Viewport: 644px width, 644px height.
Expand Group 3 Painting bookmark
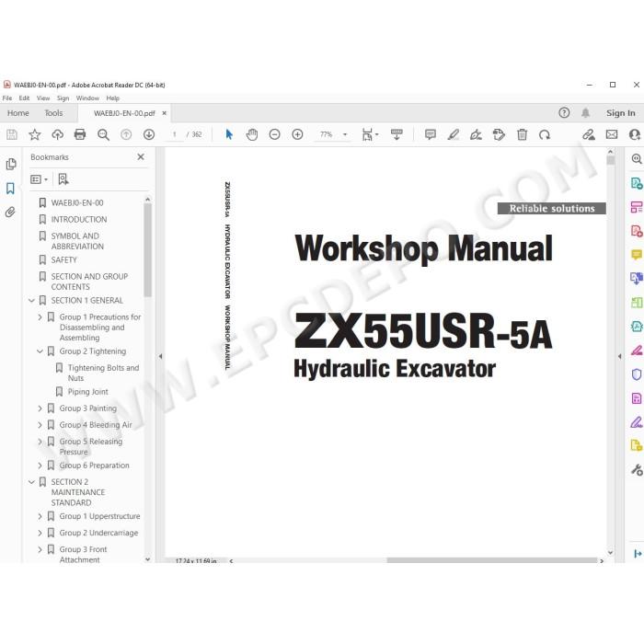[x=40, y=408]
